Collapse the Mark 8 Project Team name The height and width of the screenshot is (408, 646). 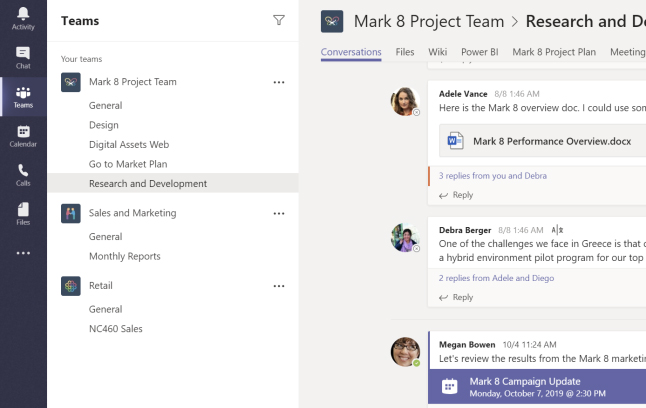click(133, 82)
